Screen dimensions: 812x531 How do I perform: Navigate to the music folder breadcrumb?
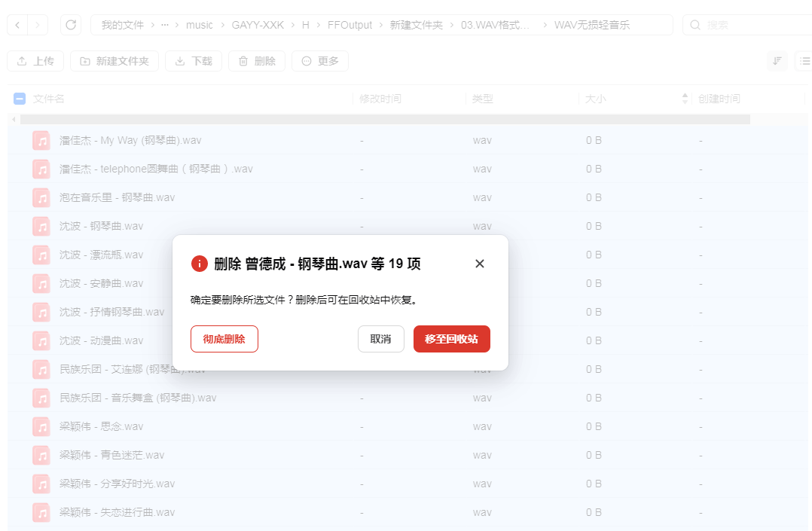(200, 25)
